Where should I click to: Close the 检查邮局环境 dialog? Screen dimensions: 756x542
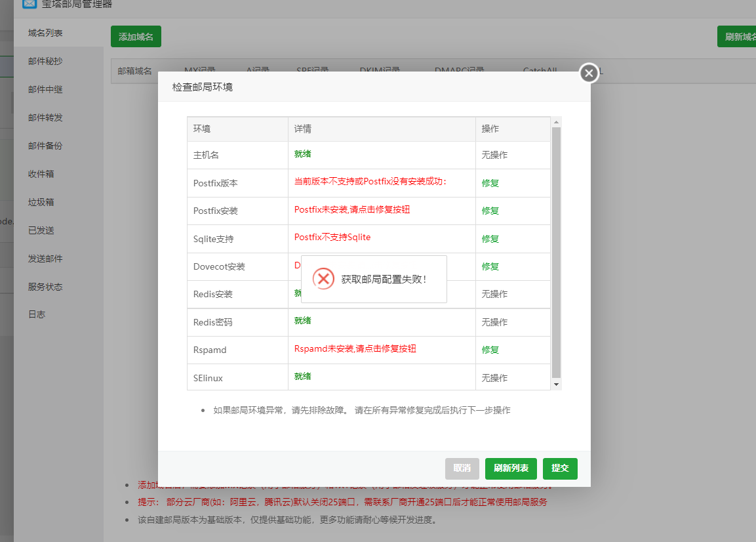click(x=588, y=73)
